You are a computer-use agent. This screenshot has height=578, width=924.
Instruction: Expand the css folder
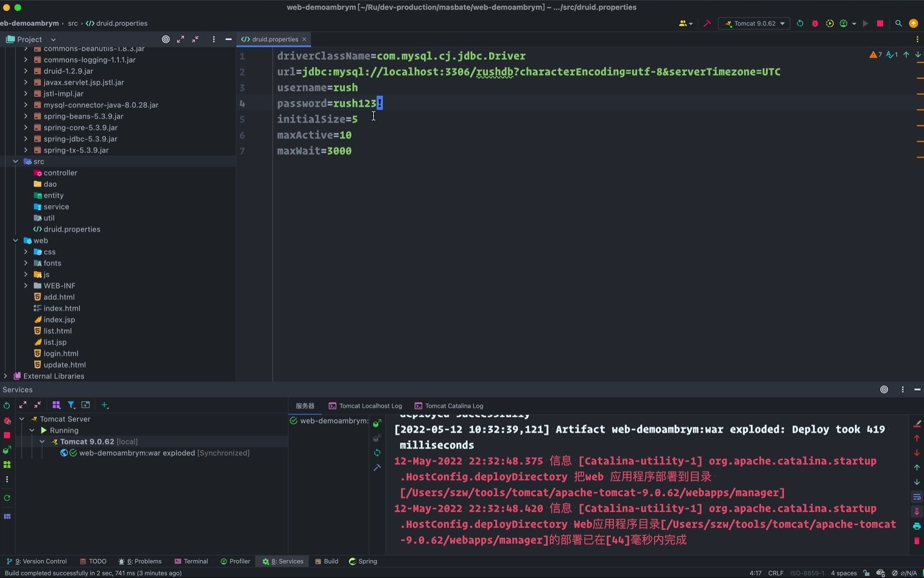[x=26, y=252]
